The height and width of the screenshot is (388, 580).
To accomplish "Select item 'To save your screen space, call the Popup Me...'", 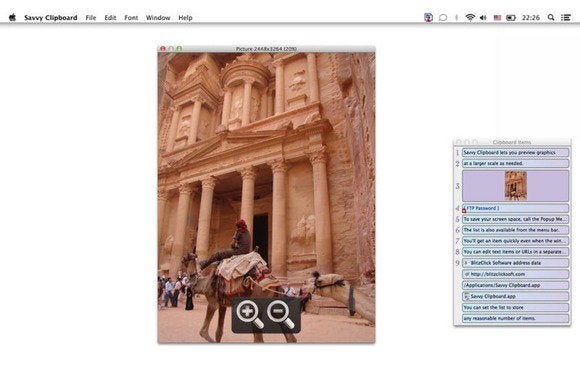I will 515,219.
